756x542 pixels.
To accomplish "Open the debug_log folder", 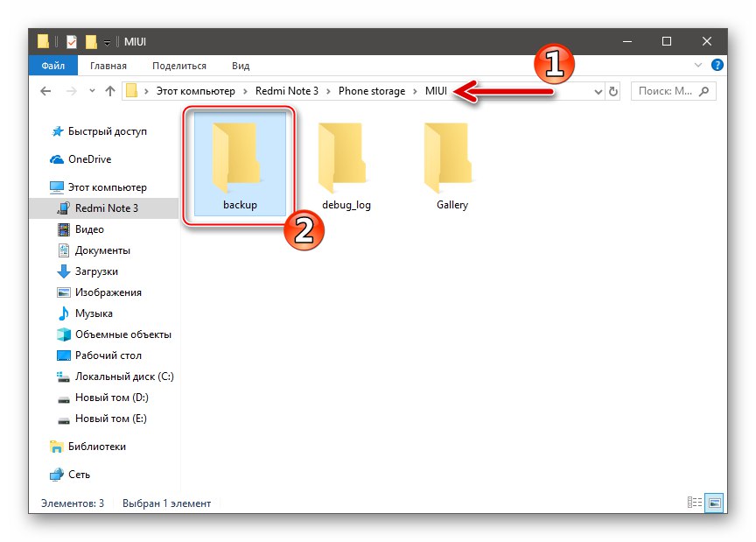I will [346, 165].
